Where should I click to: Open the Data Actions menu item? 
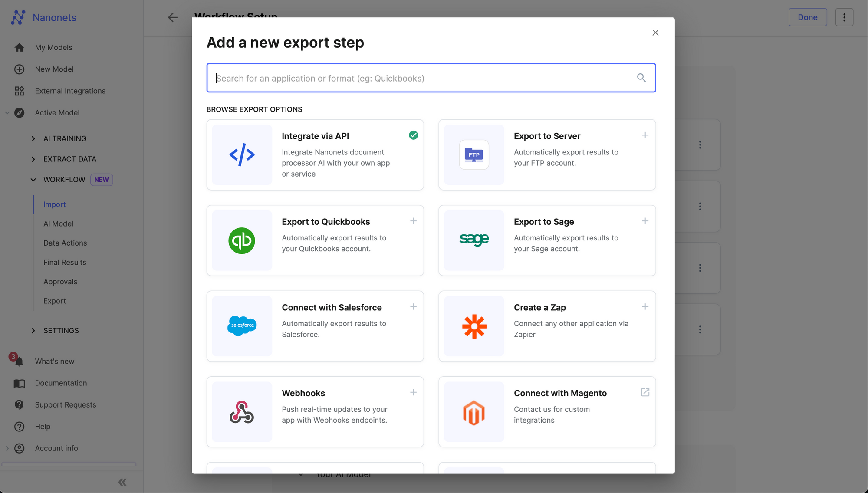click(x=65, y=243)
